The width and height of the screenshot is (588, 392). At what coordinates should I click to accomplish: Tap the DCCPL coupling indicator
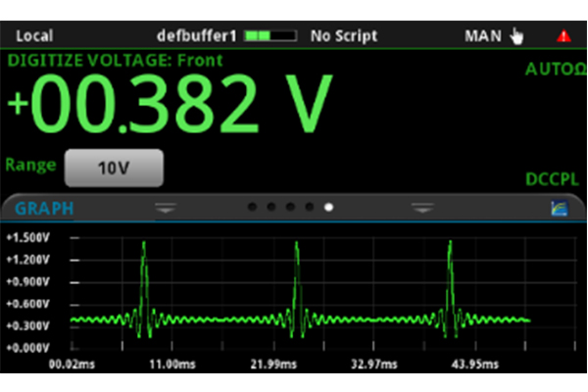pos(553,181)
